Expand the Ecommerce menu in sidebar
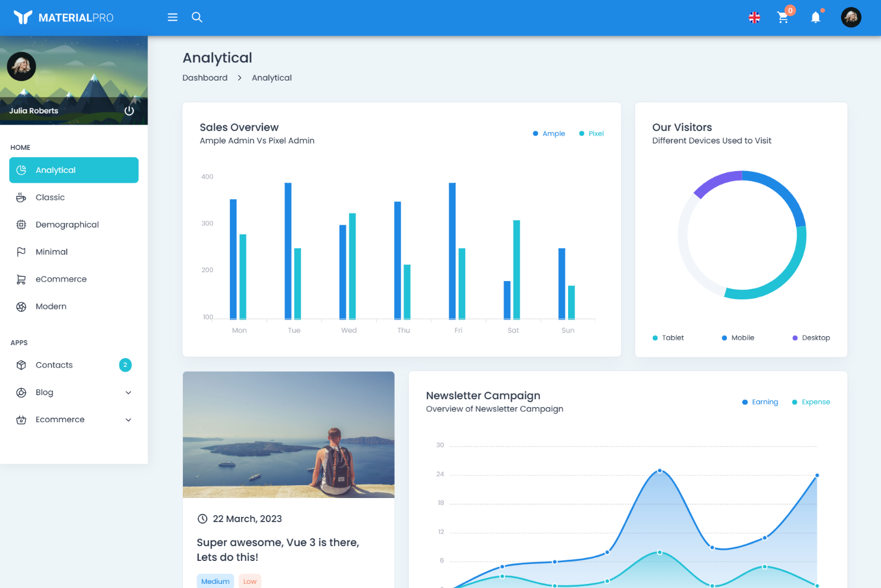 tap(128, 419)
